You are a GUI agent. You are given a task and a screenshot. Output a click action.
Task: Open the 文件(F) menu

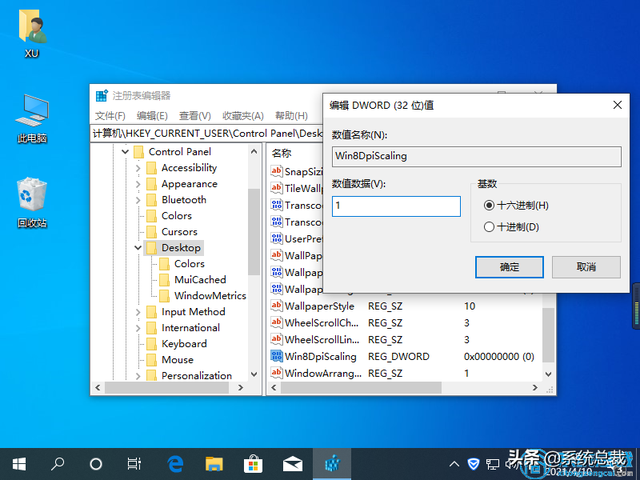pyautogui.click(x=110, y=116)
